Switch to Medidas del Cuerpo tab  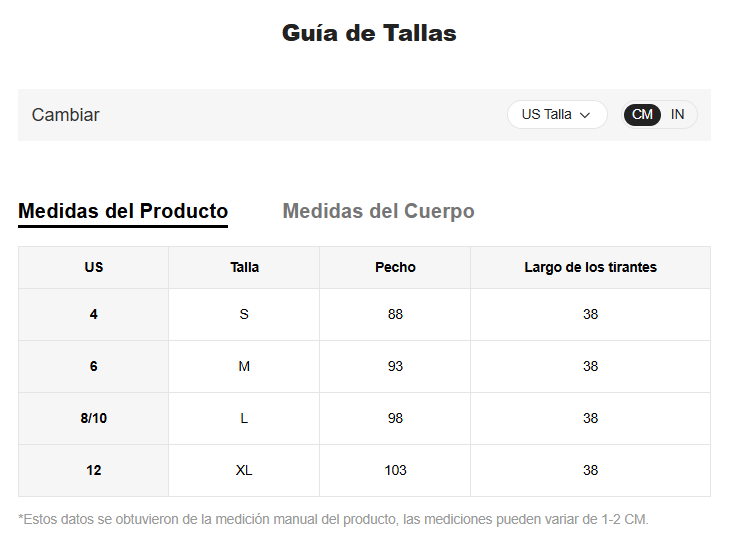[x=378, y=211]
